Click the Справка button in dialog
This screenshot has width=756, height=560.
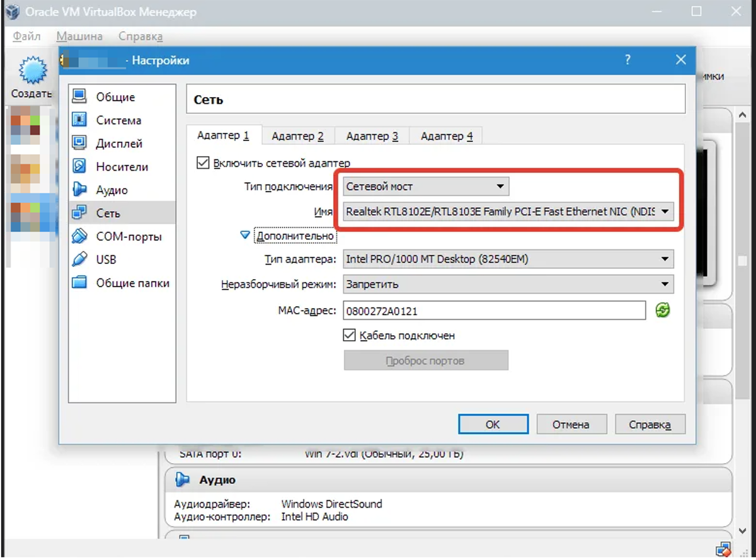(x=650, y=425)
